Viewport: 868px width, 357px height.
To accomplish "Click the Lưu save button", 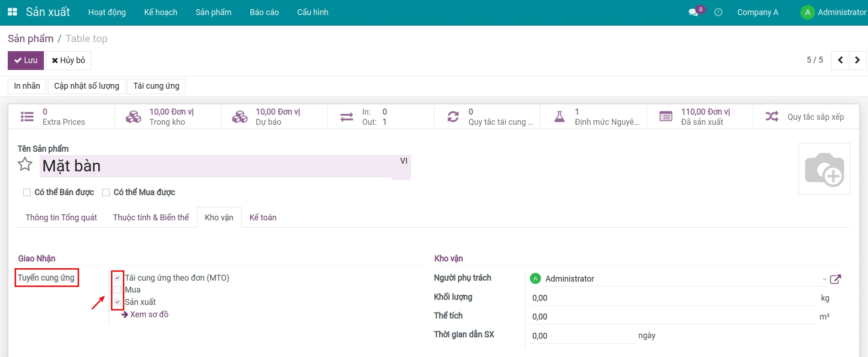I will [26, 60].
